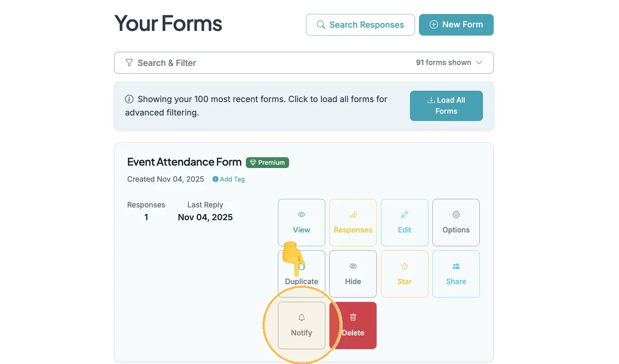619x364 pixels.
Task: Click the copy icon on Duplicate button
Action: pyautogui.click(x=302, y=267)
